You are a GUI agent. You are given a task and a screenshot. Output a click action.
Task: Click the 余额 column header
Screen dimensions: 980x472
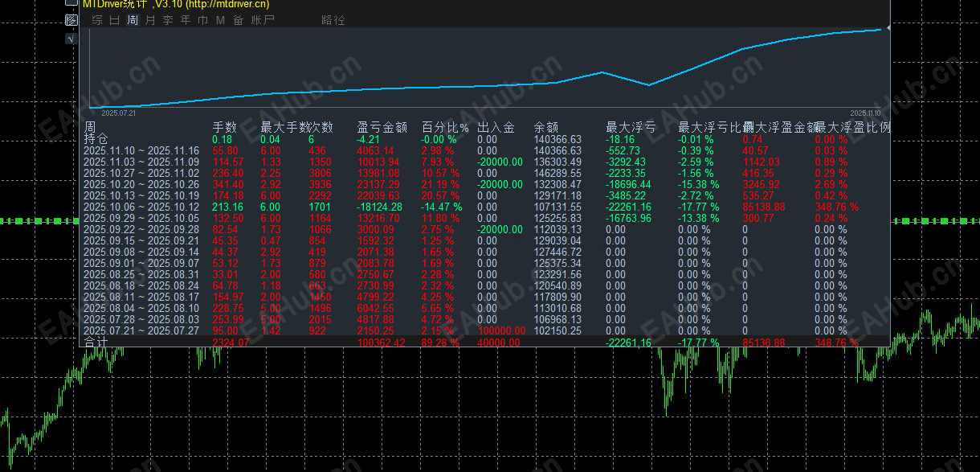point(546,127)
